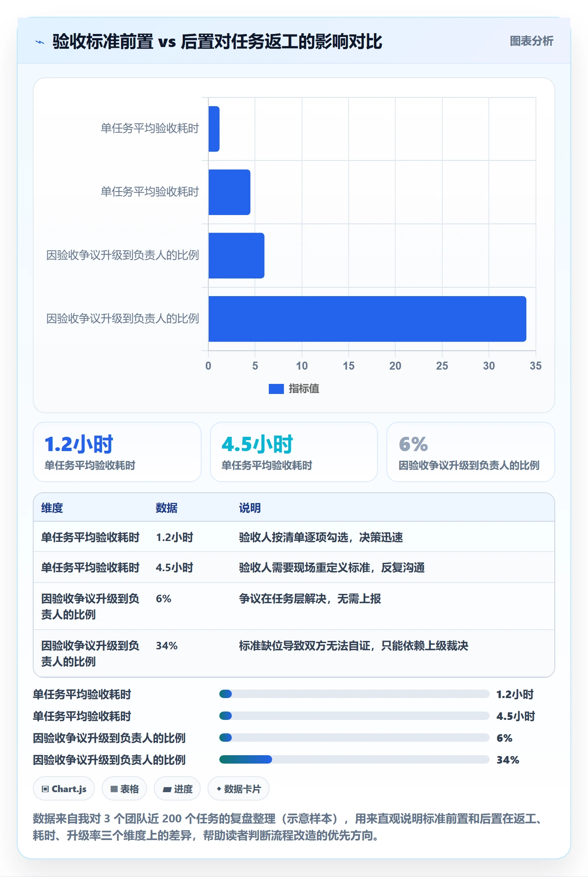Click the chart bar ending at 4.5
The height and width of the screenshot is (877, 588).
coord(229,192)
